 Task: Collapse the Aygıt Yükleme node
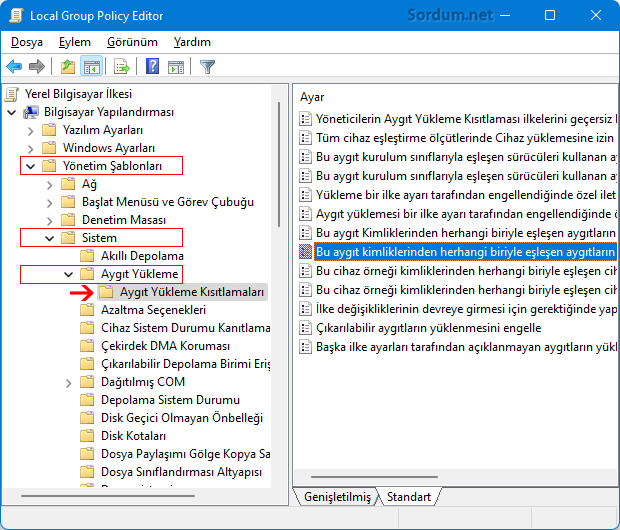pos(68,274)
